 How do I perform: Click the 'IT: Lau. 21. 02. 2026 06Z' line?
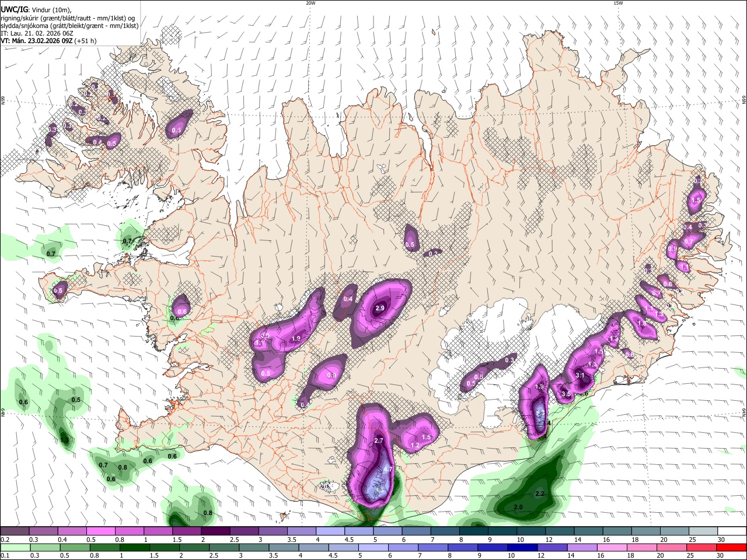pos(37,33)
